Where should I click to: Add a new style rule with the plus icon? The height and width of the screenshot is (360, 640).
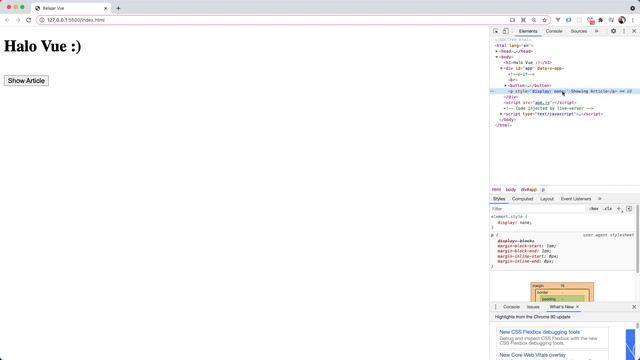(x=619, y=209)
